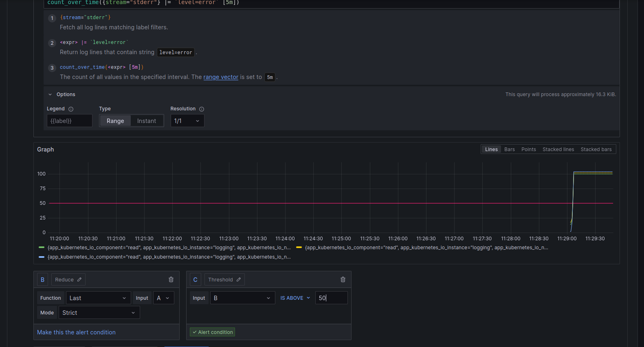
Task: Click the blue series color swatch in legend
Action: pyautogui.click(x=42, y=257)
